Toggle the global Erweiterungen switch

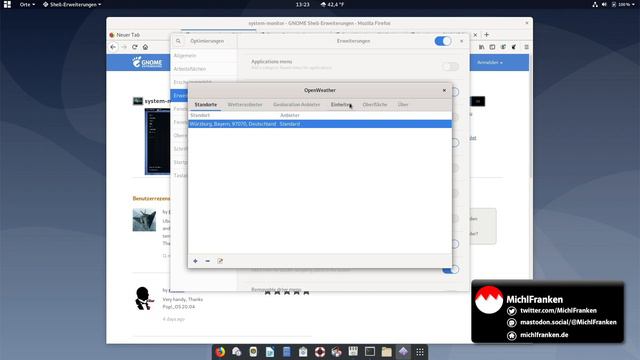click(443, 41)
